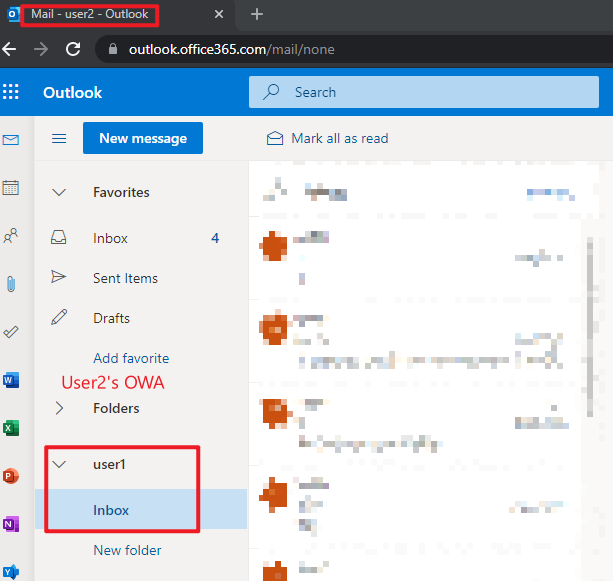
Task: Open a new browser tab
Action: [256, 14]
